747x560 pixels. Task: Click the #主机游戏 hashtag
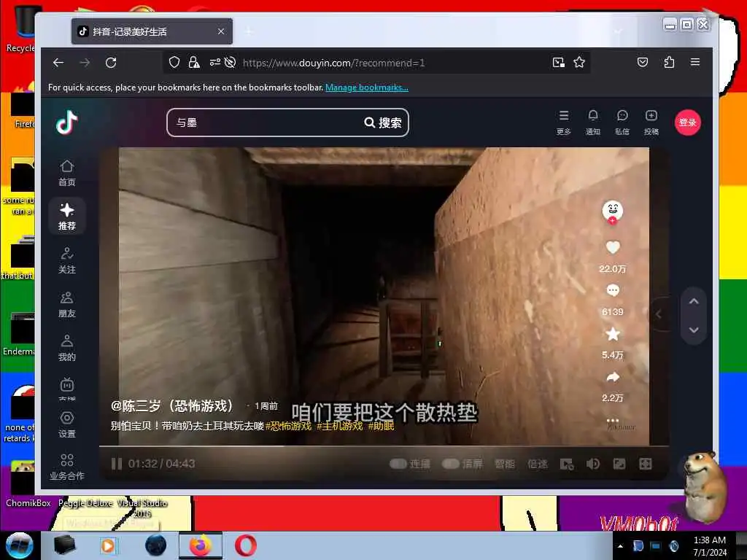coord(340,426)
